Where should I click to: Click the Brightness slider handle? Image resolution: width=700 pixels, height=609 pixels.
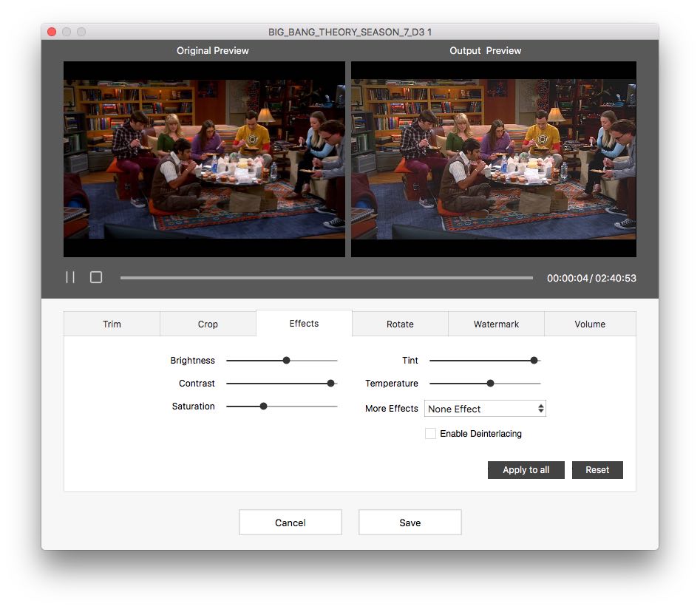[x=287, y=361]
